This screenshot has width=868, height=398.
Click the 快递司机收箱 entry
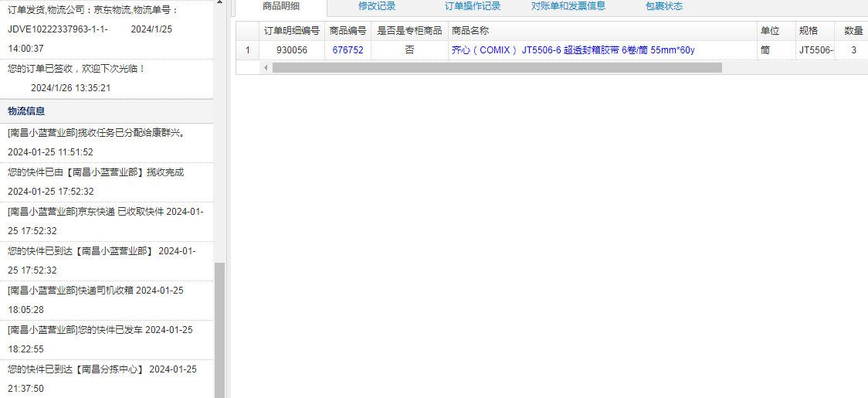(107, 300)
